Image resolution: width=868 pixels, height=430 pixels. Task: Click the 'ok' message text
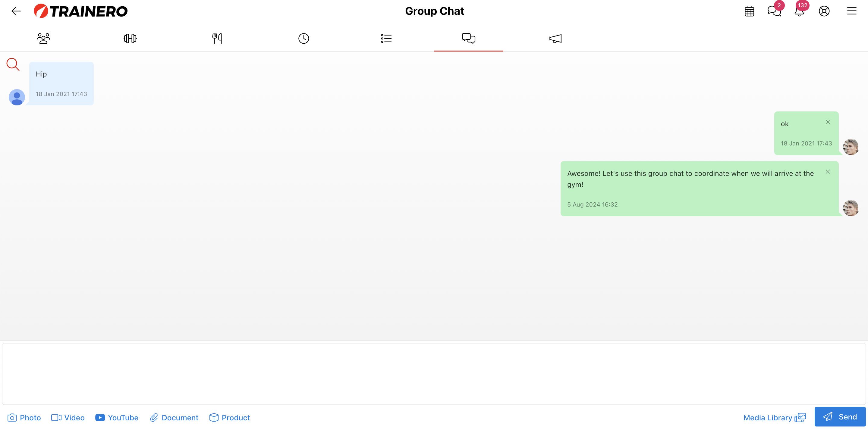pyautogui.click(x=785, y=123)
